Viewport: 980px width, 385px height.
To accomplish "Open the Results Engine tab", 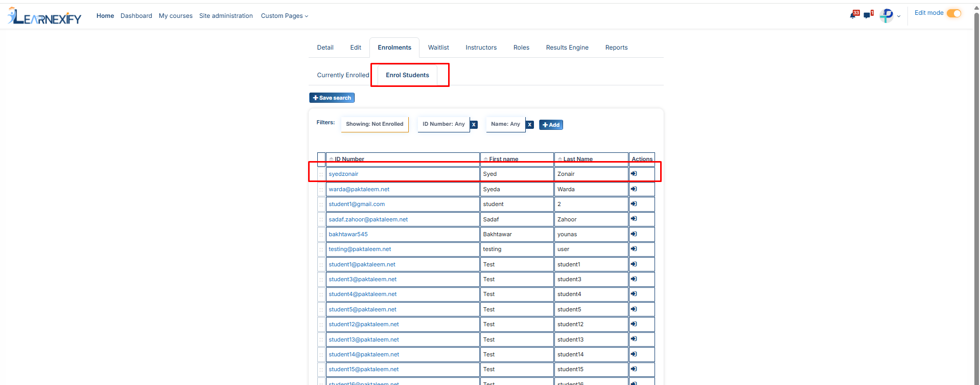I will point(567,48).
